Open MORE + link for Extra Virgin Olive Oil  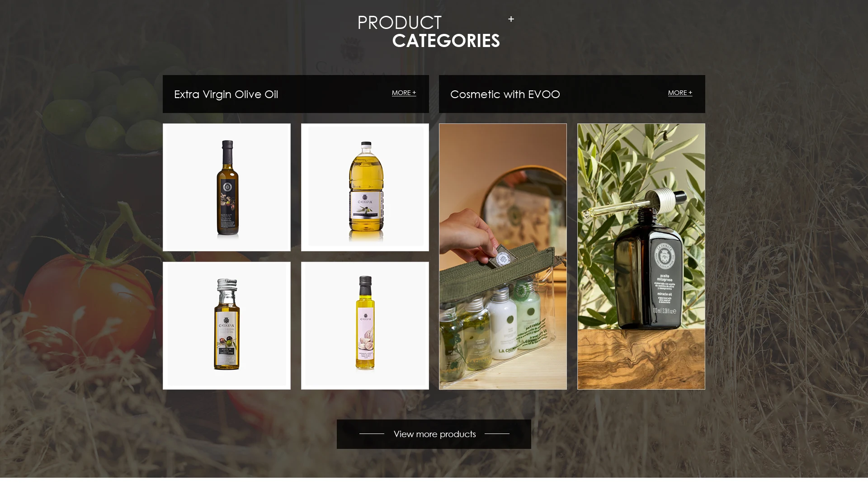point(404,93)
